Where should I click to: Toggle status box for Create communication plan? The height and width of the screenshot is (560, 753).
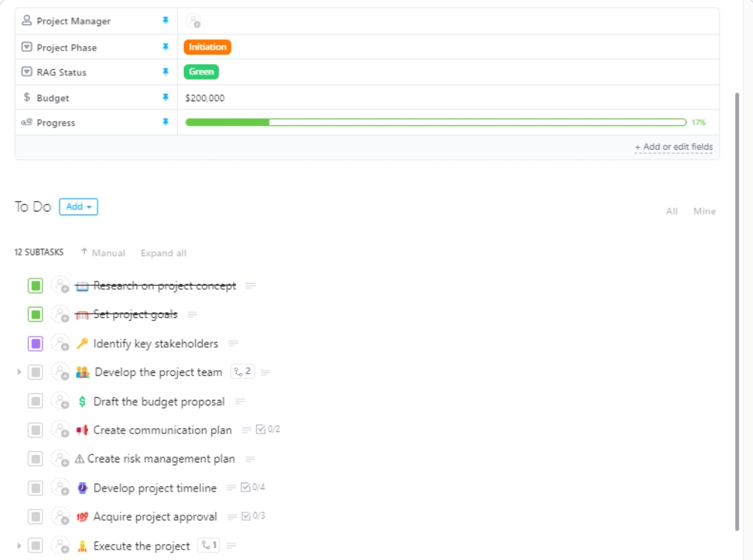(36, 430)
